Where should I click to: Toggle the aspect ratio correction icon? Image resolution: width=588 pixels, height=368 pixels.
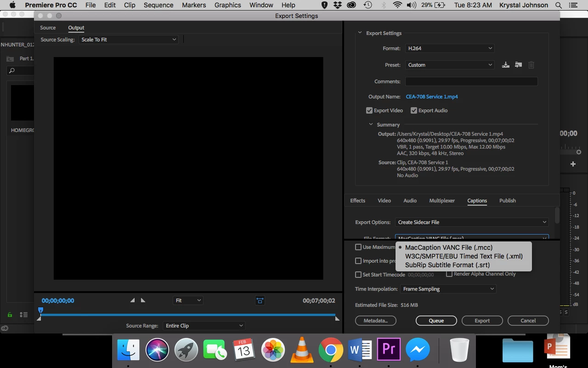tap(260, 300)
